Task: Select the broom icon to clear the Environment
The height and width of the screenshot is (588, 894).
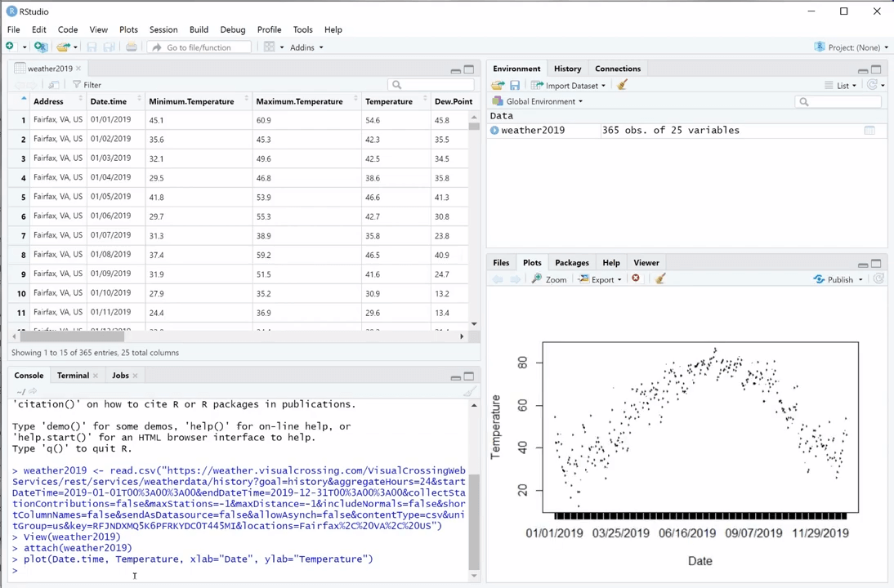Action: [x=622, y=85]
